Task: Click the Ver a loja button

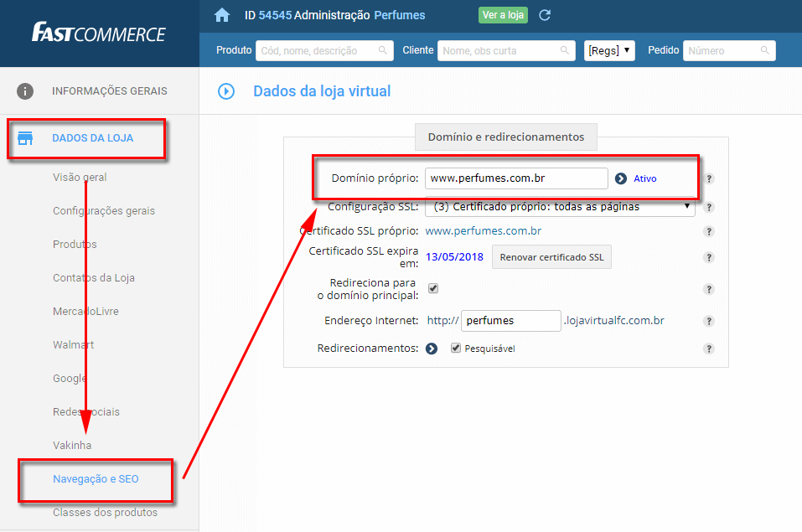Action: (503, 15)
